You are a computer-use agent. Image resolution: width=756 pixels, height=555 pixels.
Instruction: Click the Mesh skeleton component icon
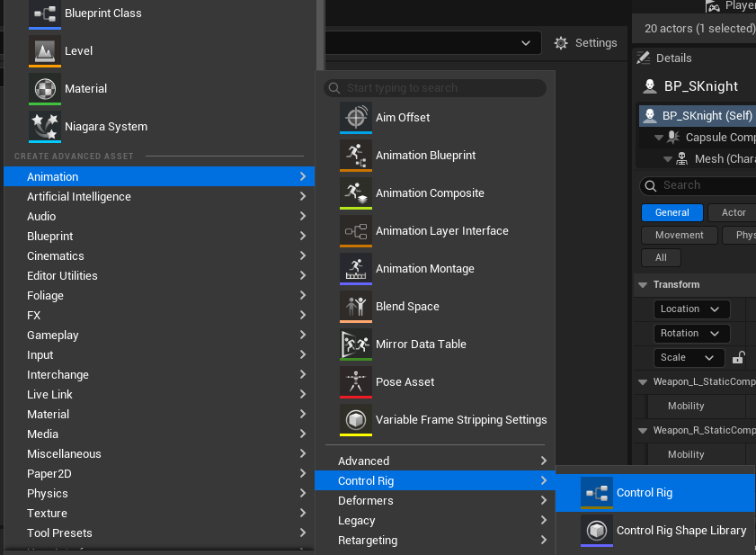point(681,159)
